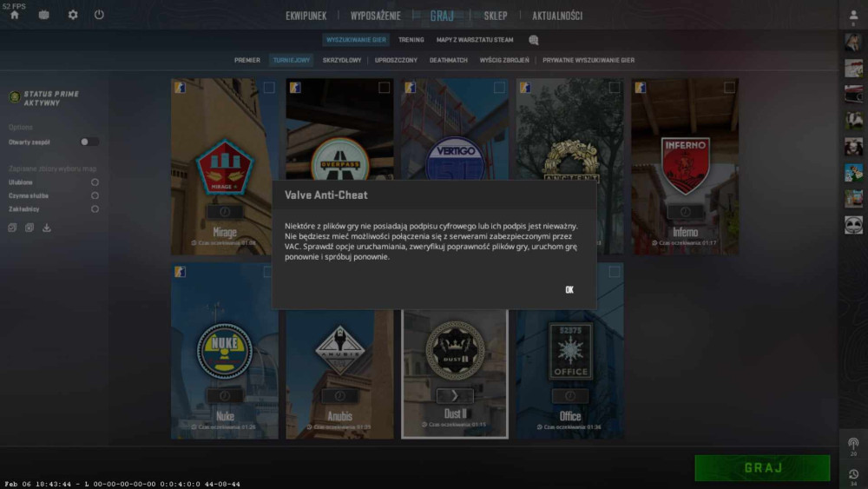The height and width of the screenshot is (489, 868).
Task: Switch to WYSZUKIWANIE GIER tab
Action: pyautogui.click(x=356, y=40)
